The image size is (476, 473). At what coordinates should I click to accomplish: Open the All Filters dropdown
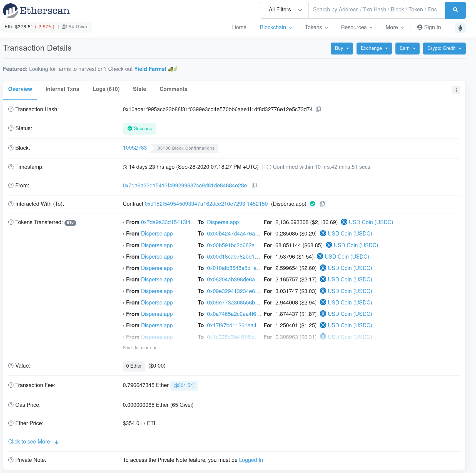pos(285,10)
